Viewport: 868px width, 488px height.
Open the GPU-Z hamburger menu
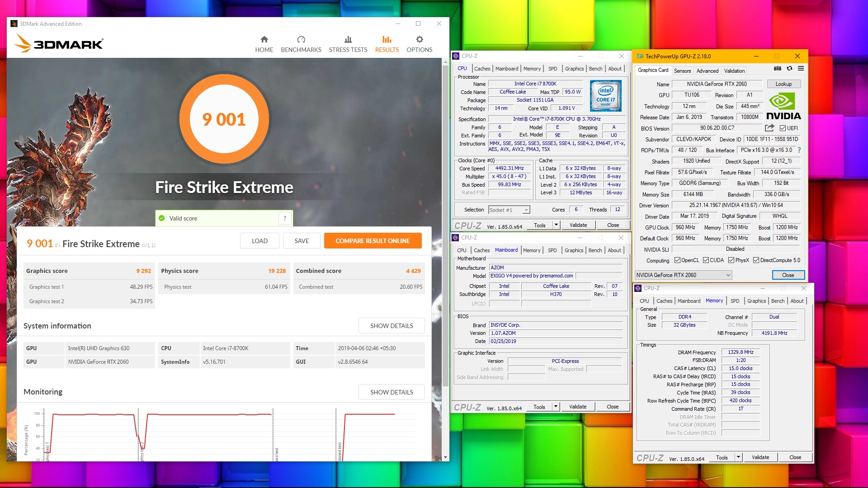(x=801, y=69)
